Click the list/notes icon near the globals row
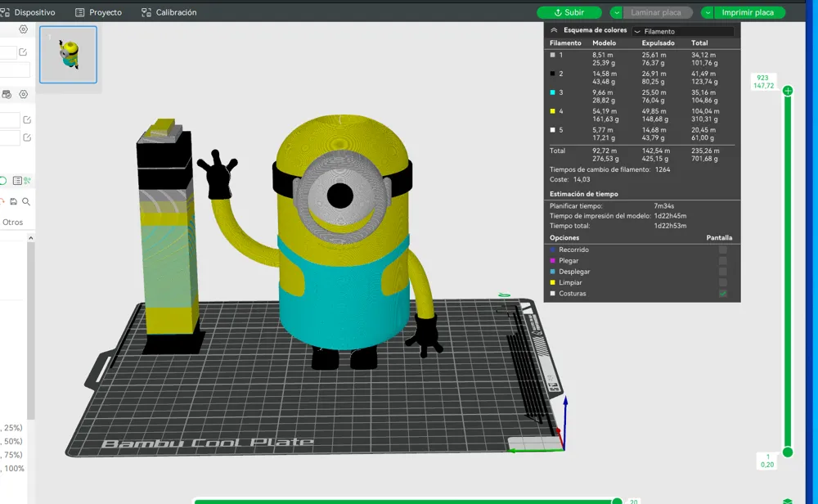The width and height of the screenshot is (818, 504). [x=16, y=178]
